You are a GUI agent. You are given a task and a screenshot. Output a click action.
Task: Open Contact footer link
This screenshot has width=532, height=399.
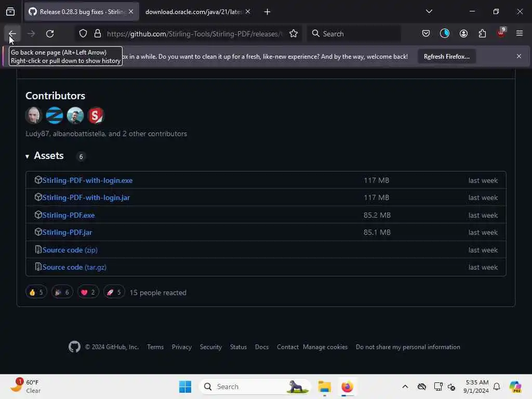click(x=287, y=347)
